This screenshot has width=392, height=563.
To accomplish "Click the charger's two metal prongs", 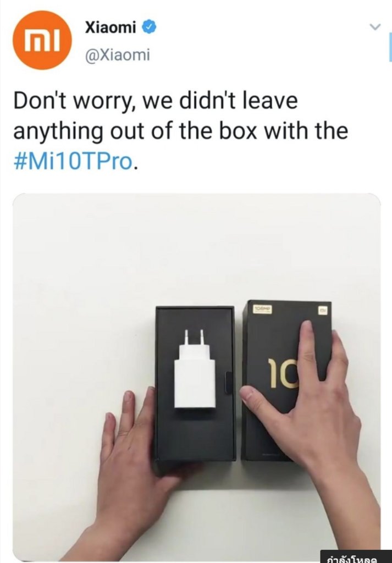I will [x=194, y=337].
